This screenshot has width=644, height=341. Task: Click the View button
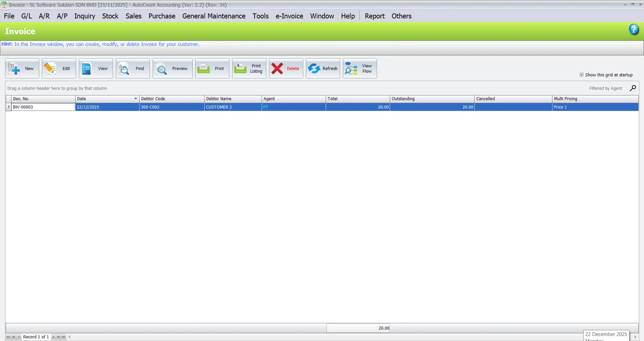pos(95,68)
